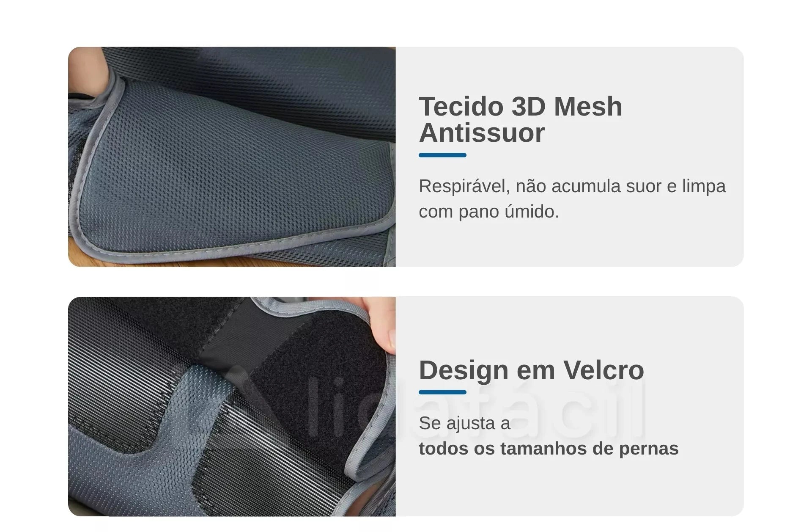Click the blue underline below 'Design em Velcro'

(442, 392)
